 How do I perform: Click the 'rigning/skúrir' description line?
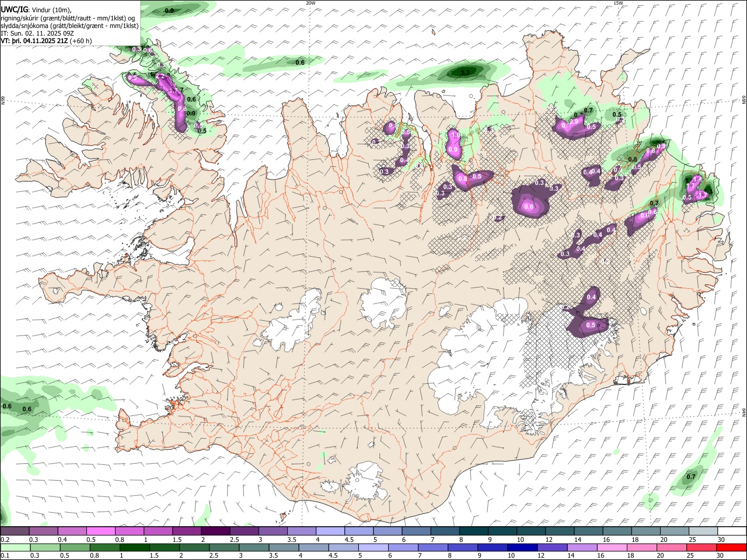pos(68,18)
